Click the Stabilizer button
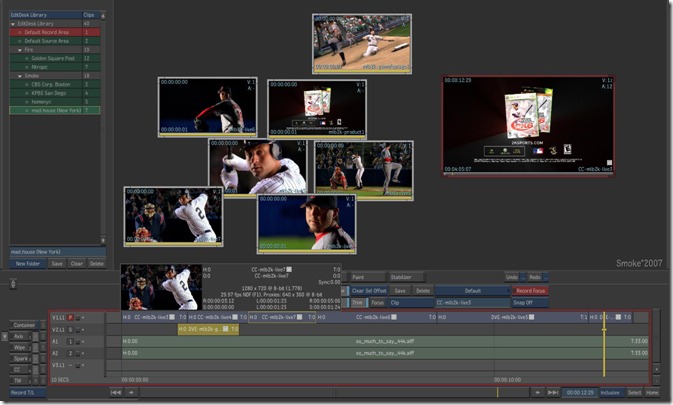The width and height of the screenshot is (673, 405). pyautogui.click(x=406, y=277)
